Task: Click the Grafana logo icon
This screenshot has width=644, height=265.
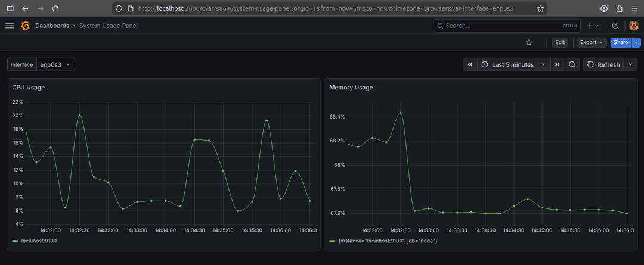Action: point(26,26)
